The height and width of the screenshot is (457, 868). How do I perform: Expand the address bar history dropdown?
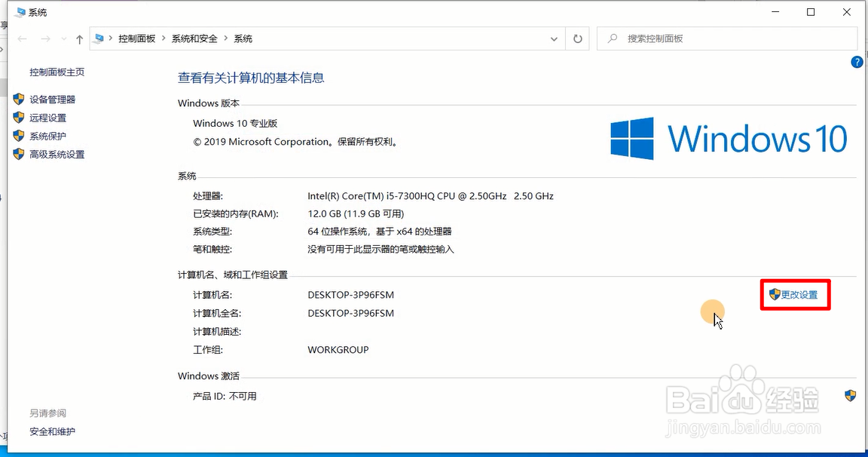pyautogui.click(x=554, y=38)
